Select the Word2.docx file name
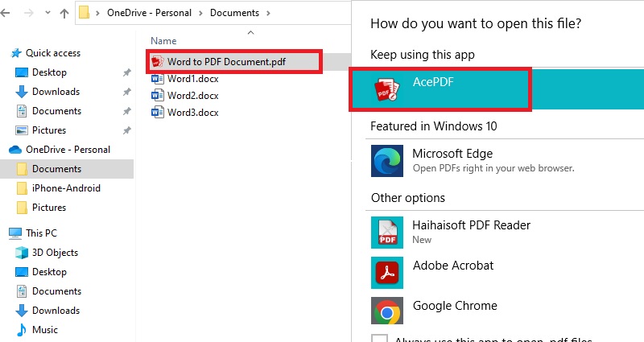 pyautogui.click(x=192, y=96)
